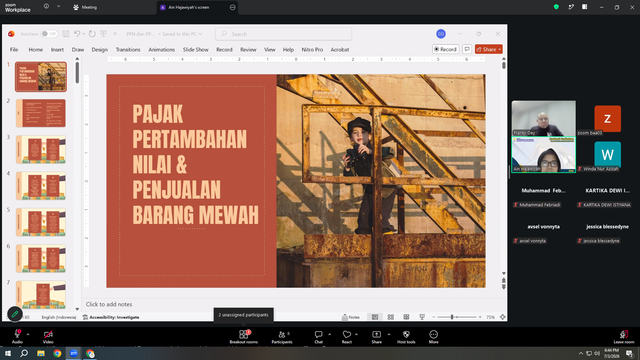Click the PowerPoint Save icon
640x360 pixels.
pyautogui.click(x=66, y=34)
